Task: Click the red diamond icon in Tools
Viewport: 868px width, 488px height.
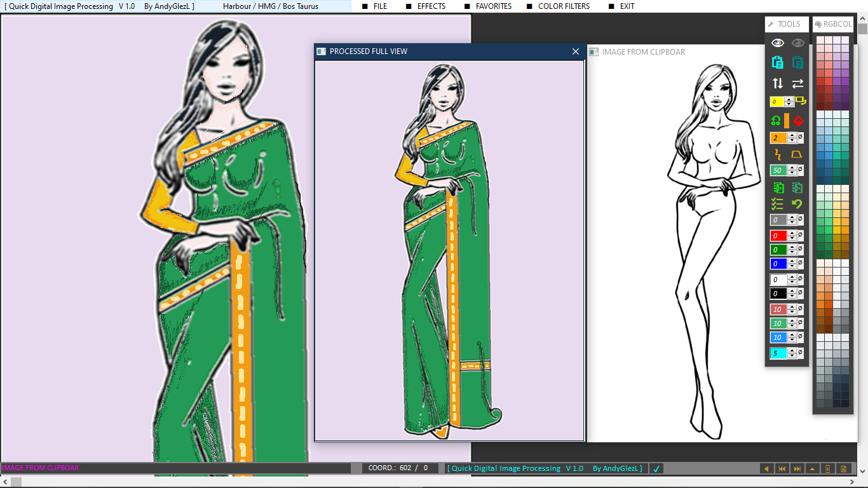Action: pos(798,121)
